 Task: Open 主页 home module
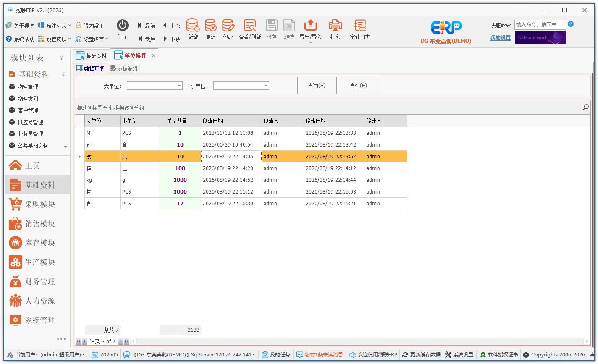point(37,166)
